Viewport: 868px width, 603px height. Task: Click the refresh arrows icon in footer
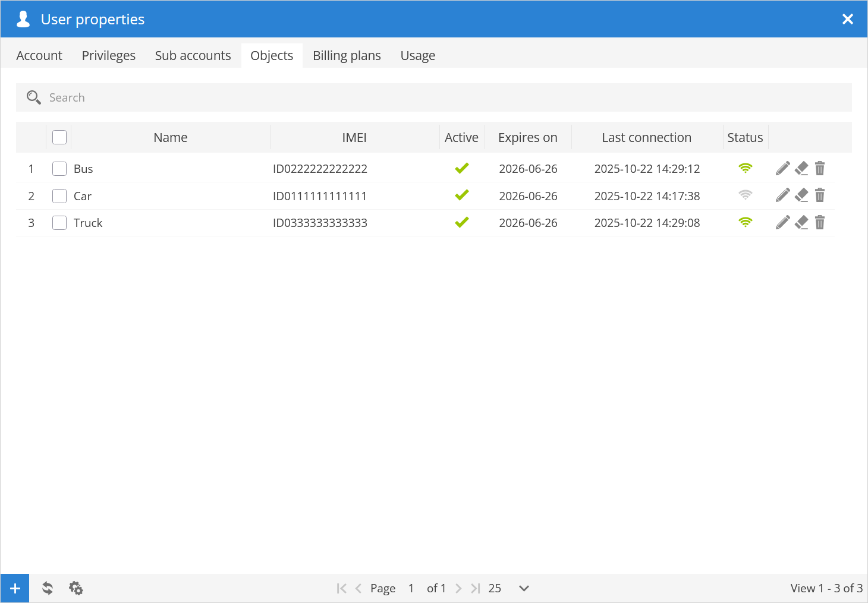[48, 588]
